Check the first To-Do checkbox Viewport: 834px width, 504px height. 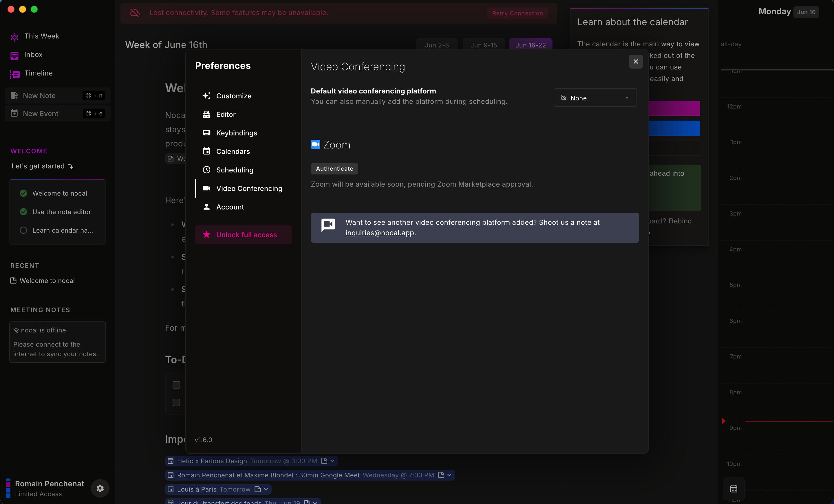click(176, 385)
